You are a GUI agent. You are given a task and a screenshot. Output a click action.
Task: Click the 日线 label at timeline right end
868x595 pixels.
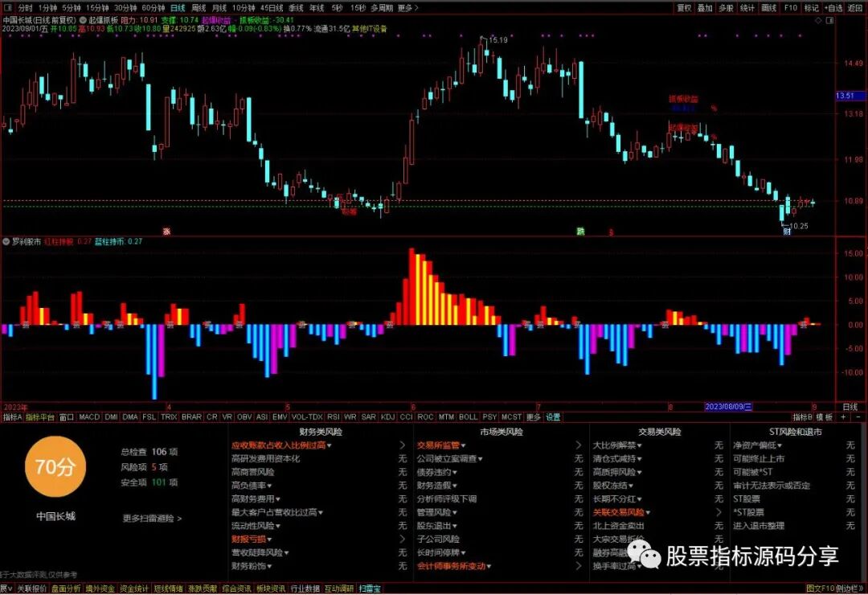850,407
